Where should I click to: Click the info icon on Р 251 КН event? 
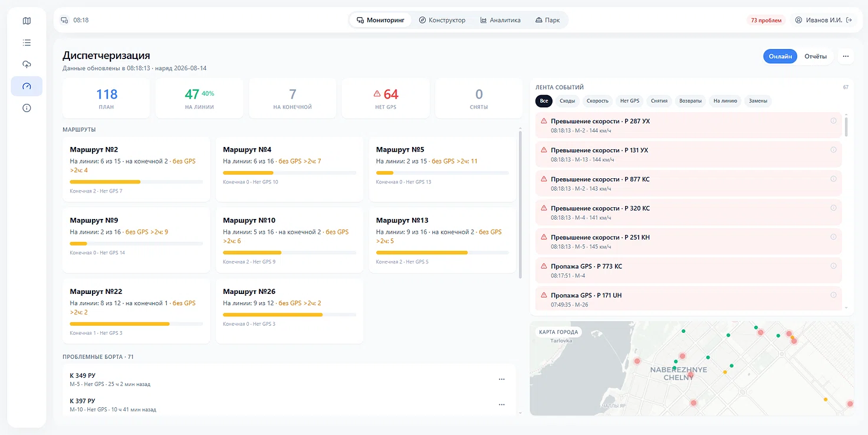(x=833, y=237)
